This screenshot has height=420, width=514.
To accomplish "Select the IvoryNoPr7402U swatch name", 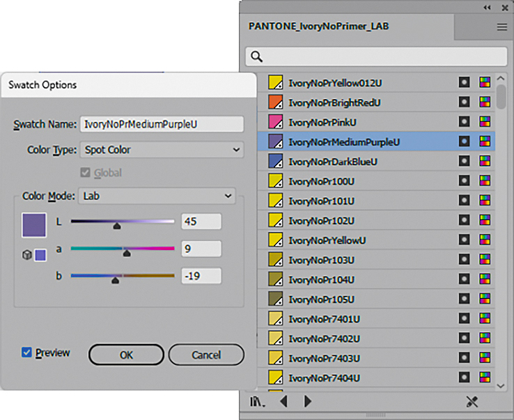I will pos(324,339).
